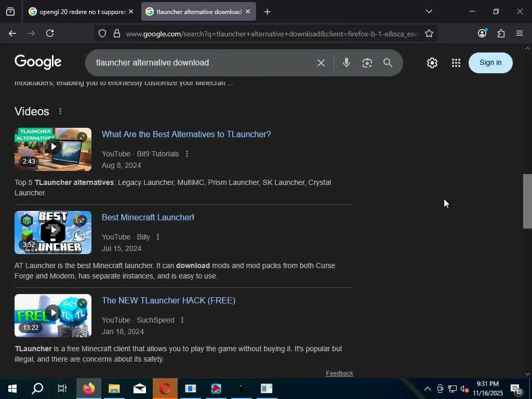Sign in to Google account
532x399 pixels.
pos(490,63)
